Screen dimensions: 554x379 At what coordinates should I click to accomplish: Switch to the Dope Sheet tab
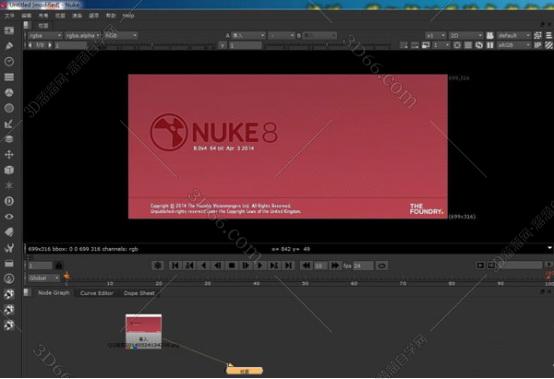click(139, 293)
